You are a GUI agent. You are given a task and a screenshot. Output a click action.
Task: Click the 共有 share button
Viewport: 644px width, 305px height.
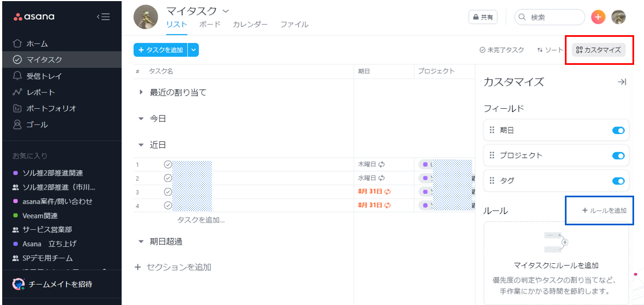[483, 17]
